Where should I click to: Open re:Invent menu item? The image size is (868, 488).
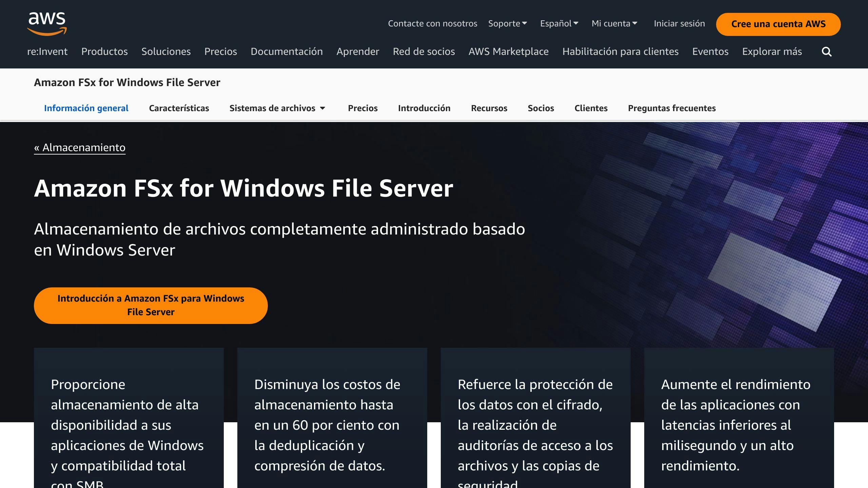tap(47, 52)
